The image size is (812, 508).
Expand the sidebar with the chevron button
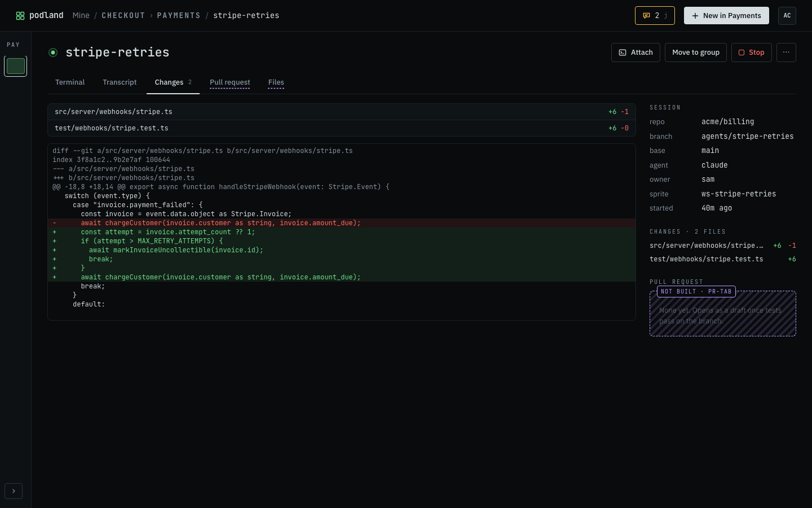coord(14,491)
